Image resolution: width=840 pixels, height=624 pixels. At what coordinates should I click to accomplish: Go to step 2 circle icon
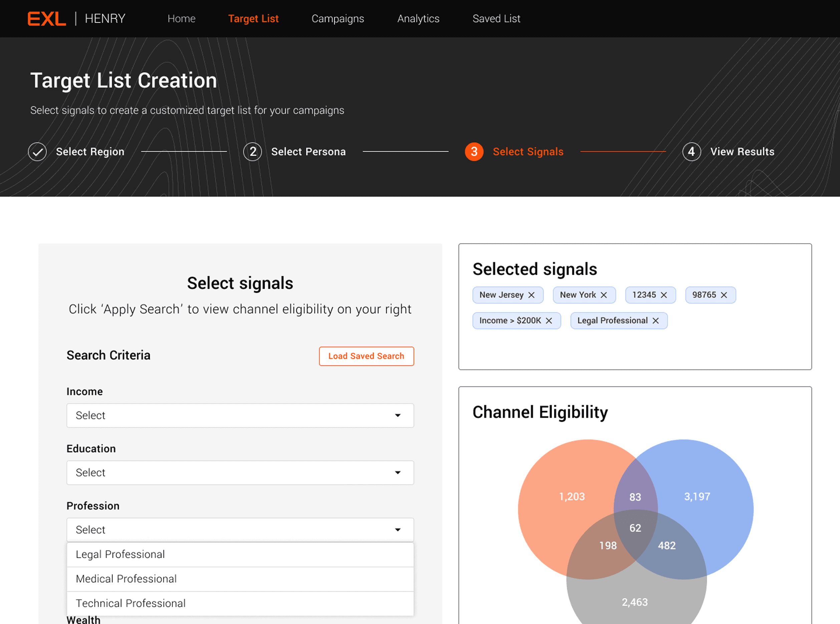(x=253, y=152)
